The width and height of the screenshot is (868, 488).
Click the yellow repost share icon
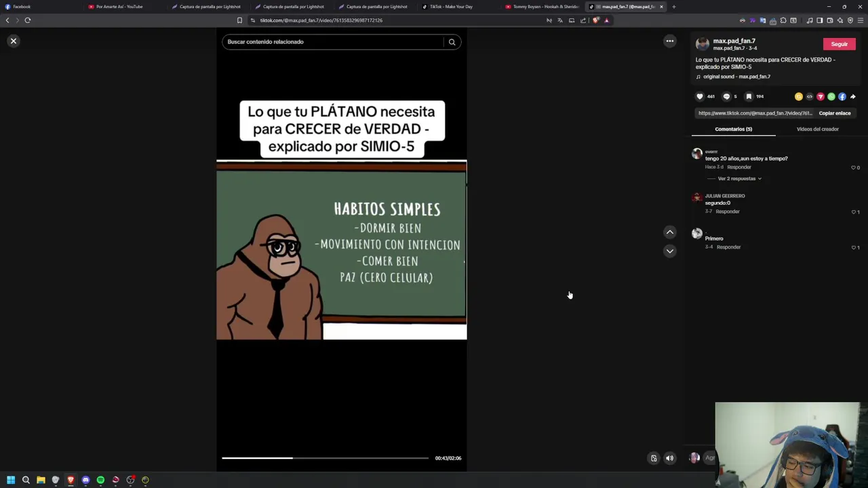pyautogui.click(x=799, y=97)
